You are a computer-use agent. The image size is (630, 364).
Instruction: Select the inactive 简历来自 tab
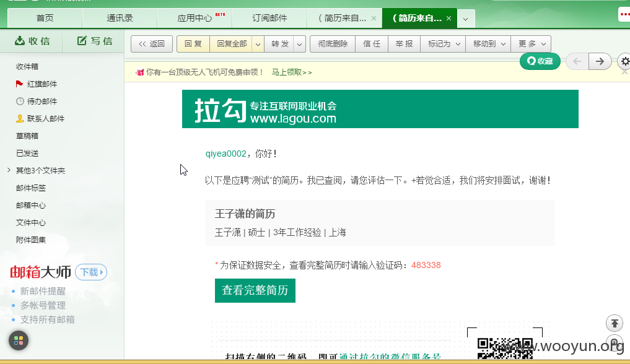341,18
